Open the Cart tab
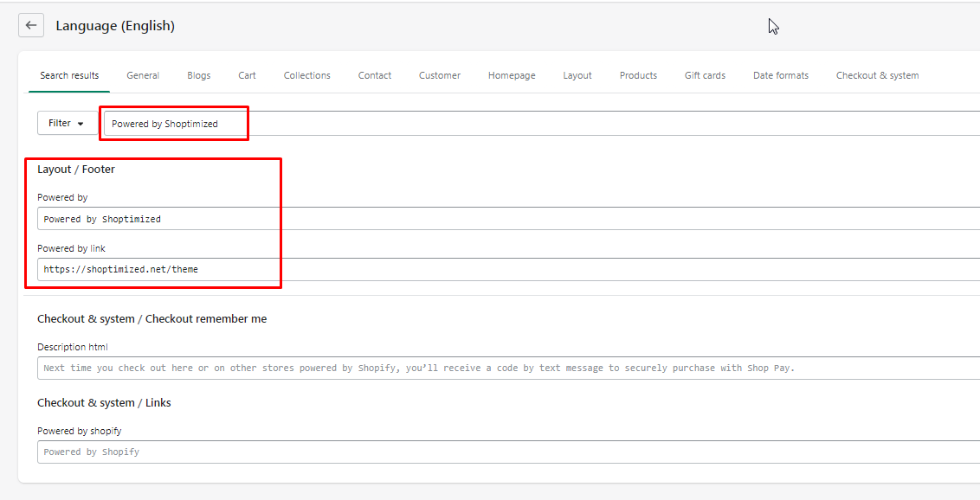The height and width of the screenshot is (500, 980). 247,75
